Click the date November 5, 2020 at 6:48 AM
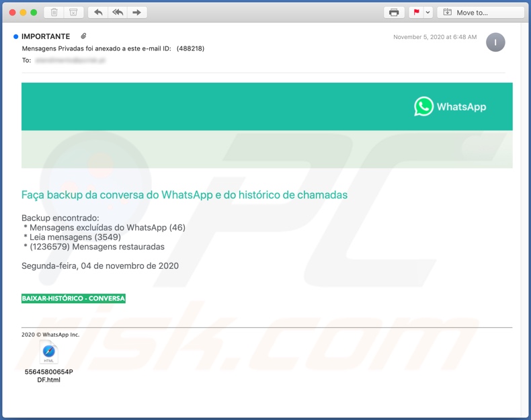This screenshot has width=531, height=420. click(435, 37)
